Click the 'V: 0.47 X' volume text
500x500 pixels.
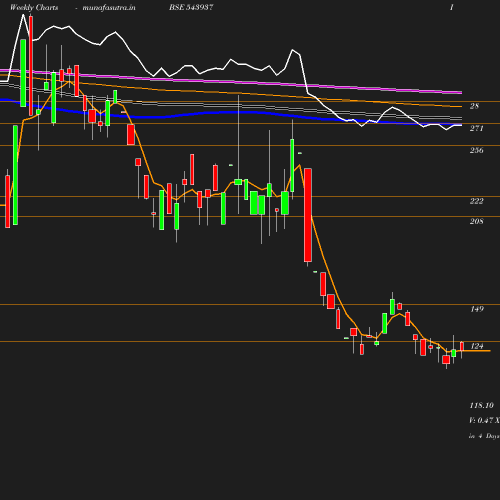click(x=484, y=420)
